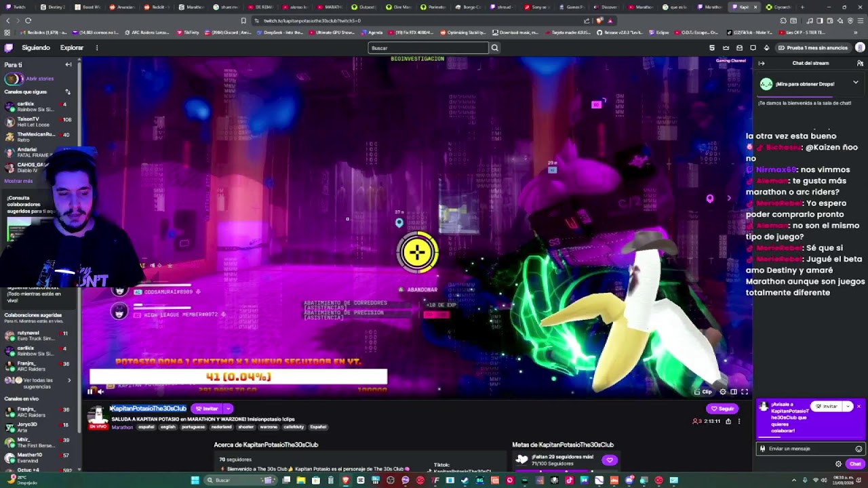Open the user profile avatar menu
Image resolution: width=868 pixels, height=488 pixels.
tap(860, 47)
